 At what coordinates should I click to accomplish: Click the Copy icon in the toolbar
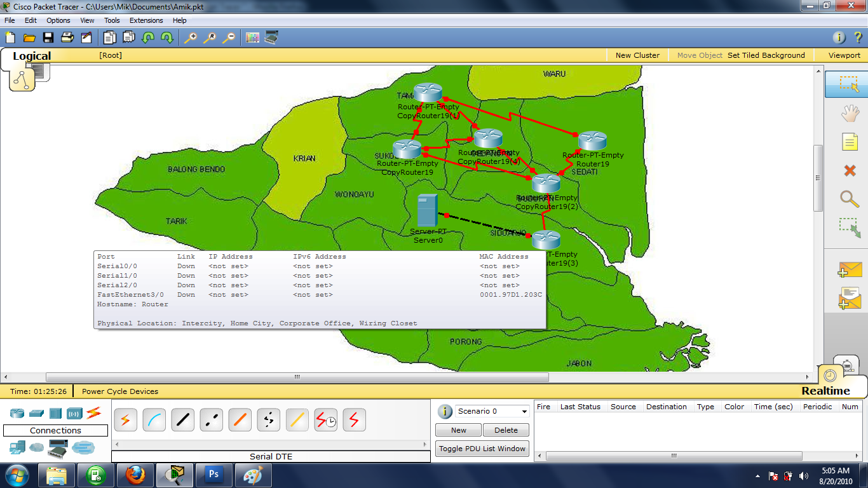110,37
